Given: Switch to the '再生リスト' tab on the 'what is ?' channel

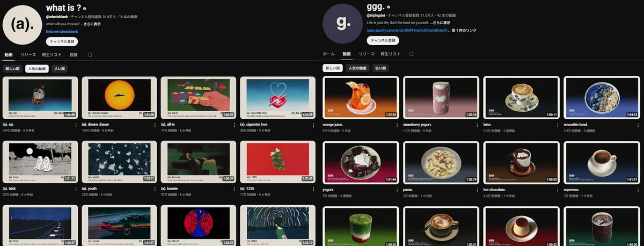Looking at the screenshot, I should (53, 55).
